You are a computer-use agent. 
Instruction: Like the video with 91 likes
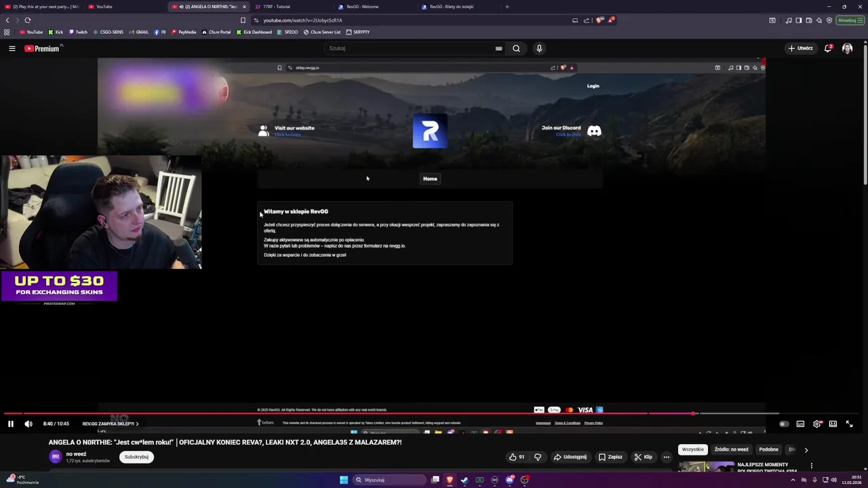(x=517, y=457)
